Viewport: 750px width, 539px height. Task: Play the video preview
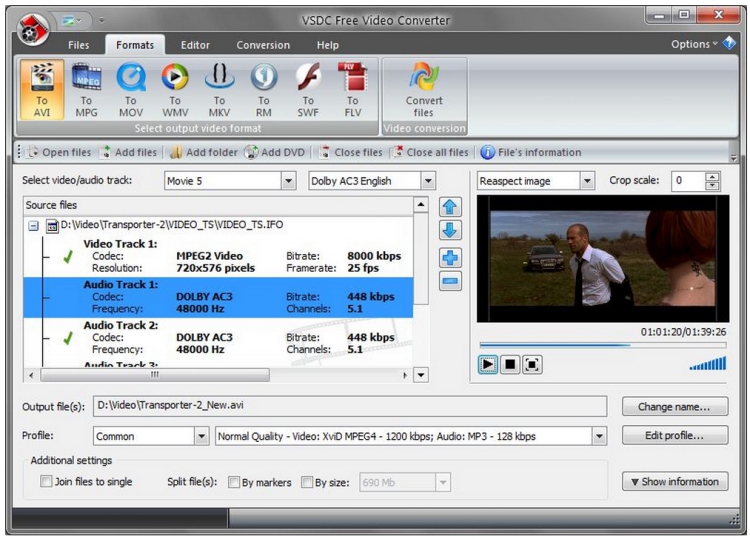point(488,365)
